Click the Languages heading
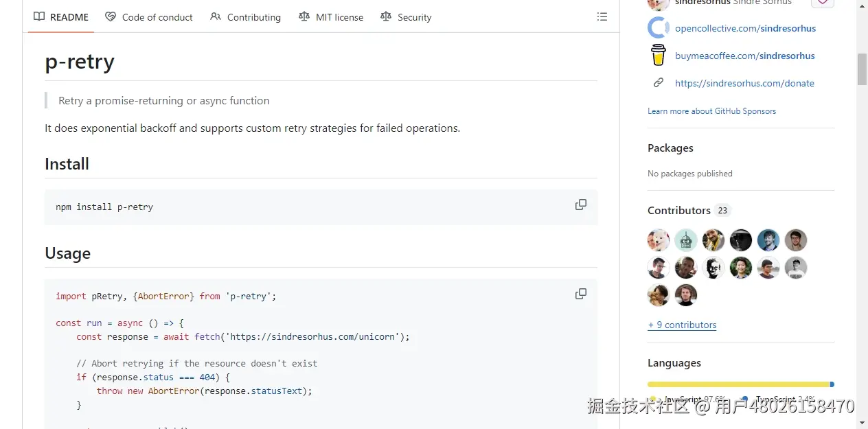Image resolution: width=868 pixels, height=429 pixels. pyautogui.click(x=674, y=362)
